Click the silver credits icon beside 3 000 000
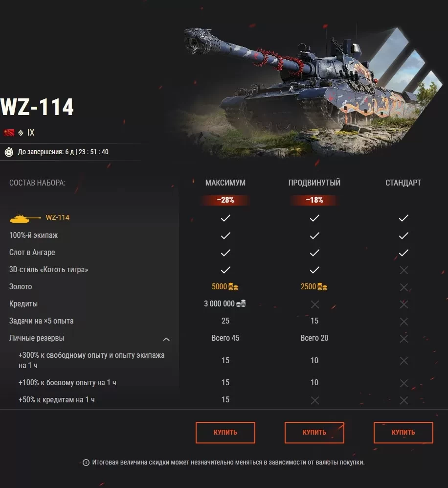The image size is (448, 488). [x=241, y=303]
